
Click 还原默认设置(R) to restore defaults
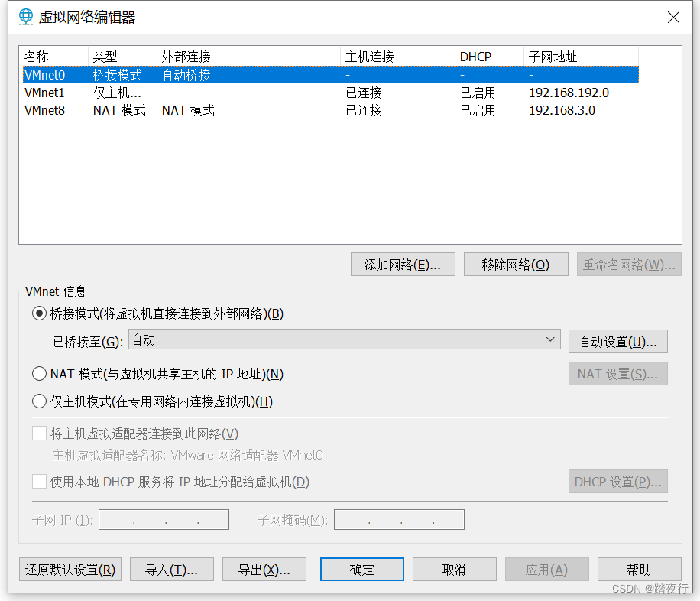(70, 569)
